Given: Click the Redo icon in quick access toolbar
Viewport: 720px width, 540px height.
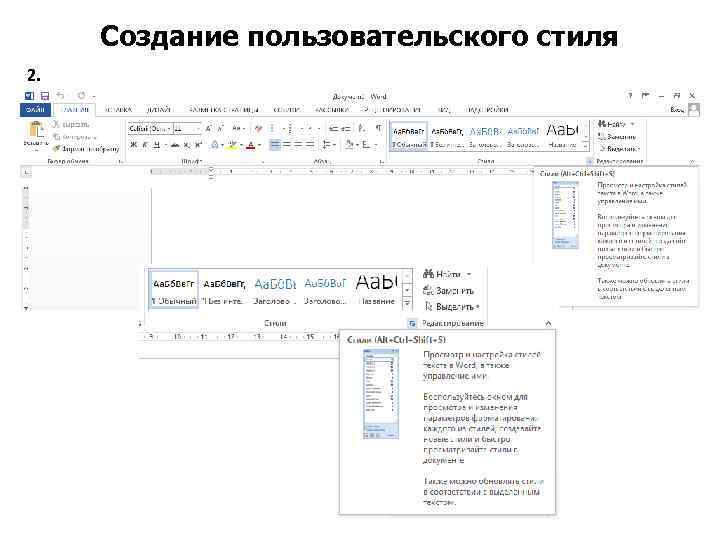Looking at the screenshot, I should tap(81, 96).
